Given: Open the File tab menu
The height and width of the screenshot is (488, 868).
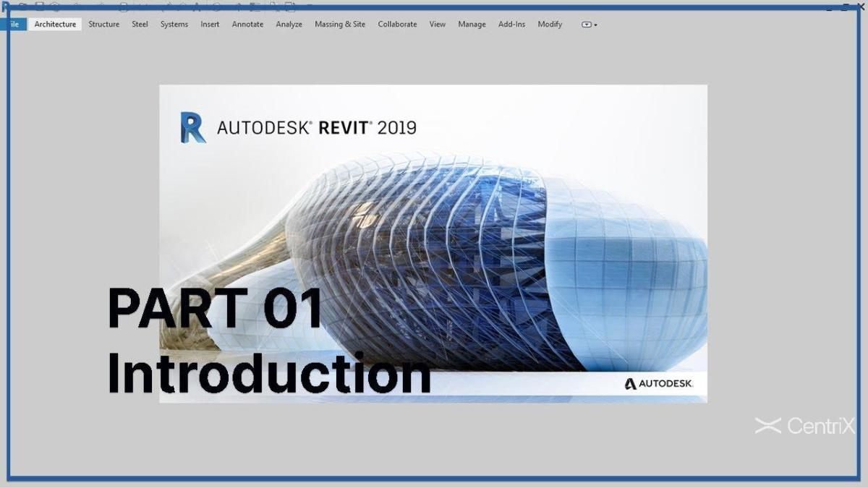Looking at the screenshot, I should (x=15, y=25).
